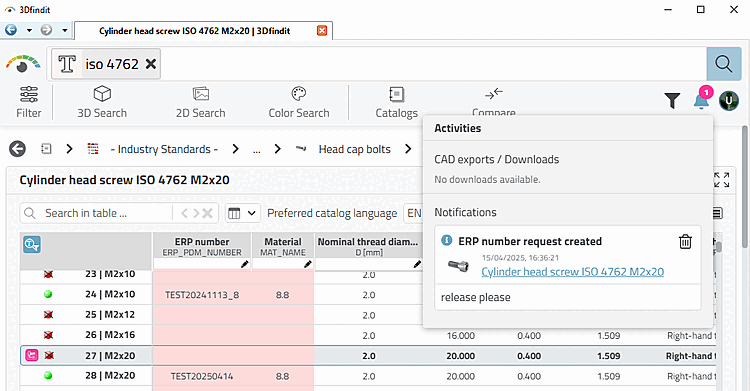Click the pink ERP request icon on row 27
The image size is (750, 391).
pyautogui.click(x=32, y=355)
